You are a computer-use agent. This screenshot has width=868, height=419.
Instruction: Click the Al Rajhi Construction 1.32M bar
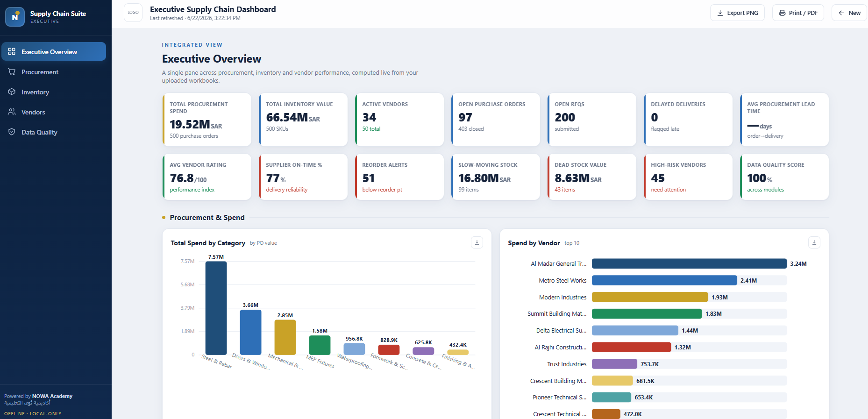point(632,347)
